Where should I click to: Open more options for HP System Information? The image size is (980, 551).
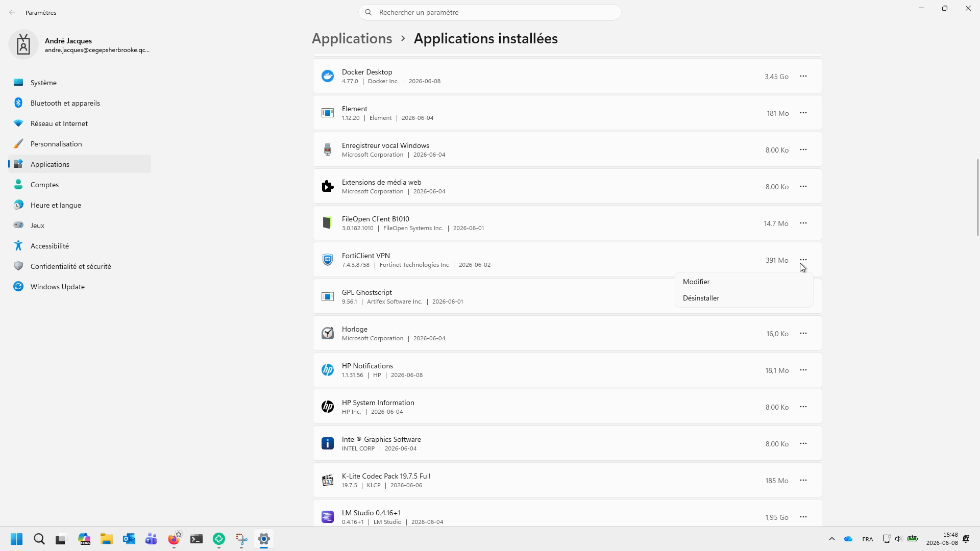click(803, 407)
